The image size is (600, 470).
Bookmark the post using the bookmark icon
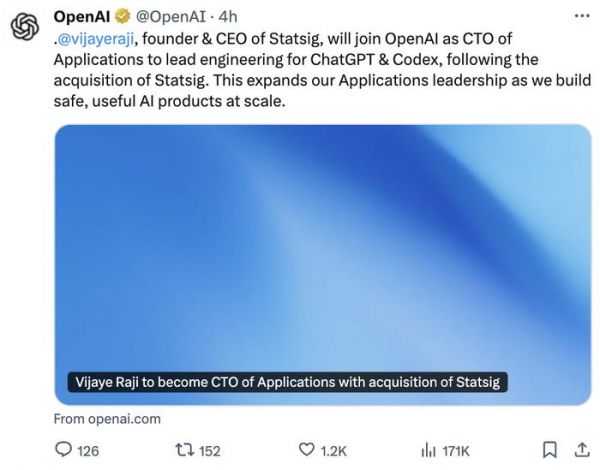point(549,450)
